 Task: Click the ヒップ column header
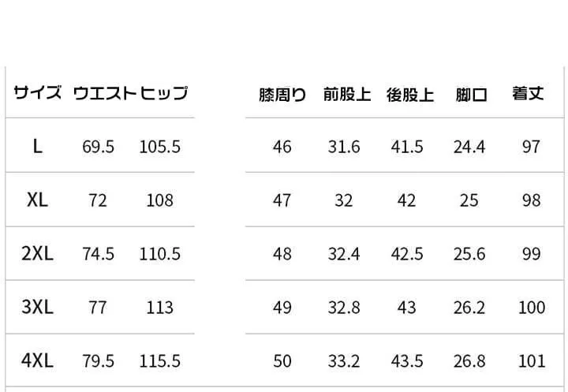[x=164, y=94]
